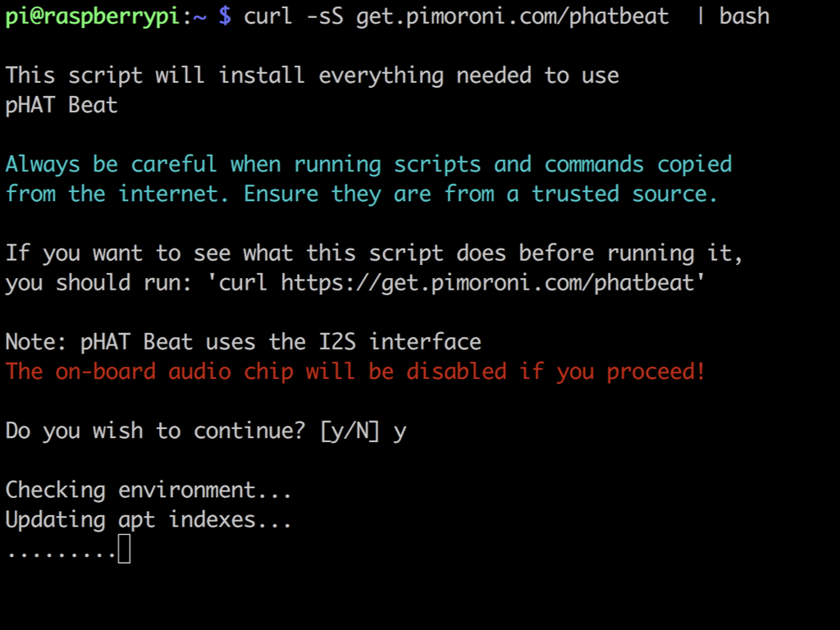840x630 pixels.
Task: Click the word bash in the command
Action: pos(744,16)
